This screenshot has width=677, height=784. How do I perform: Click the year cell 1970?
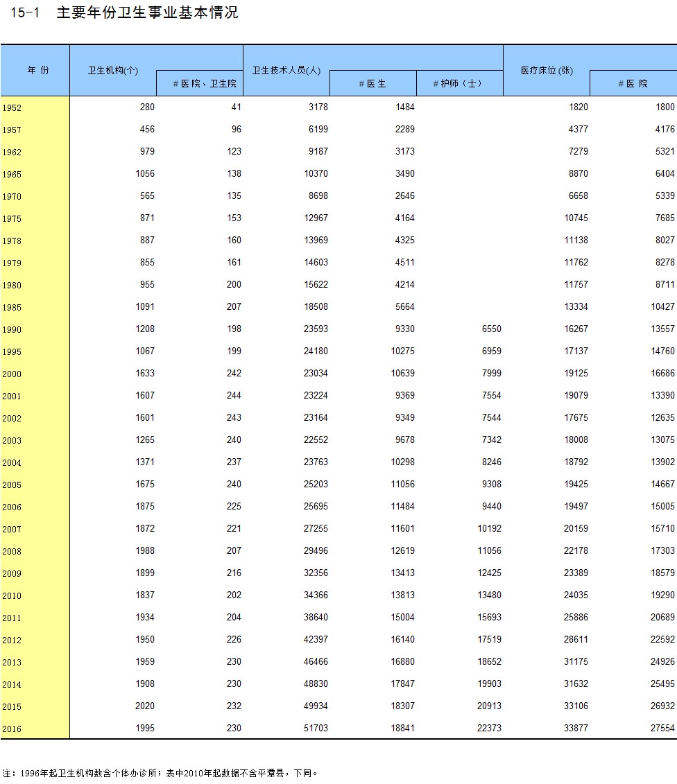12,196
